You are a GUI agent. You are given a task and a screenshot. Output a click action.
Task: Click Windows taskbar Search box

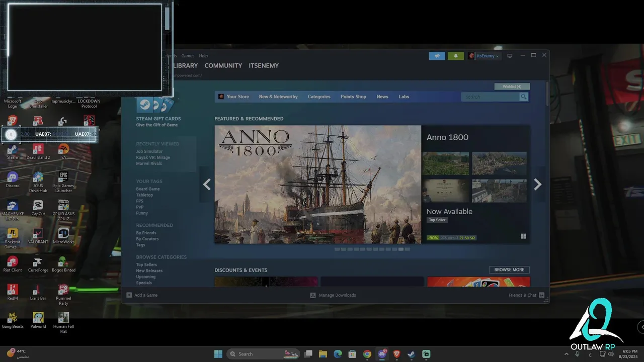pos(263,354)
